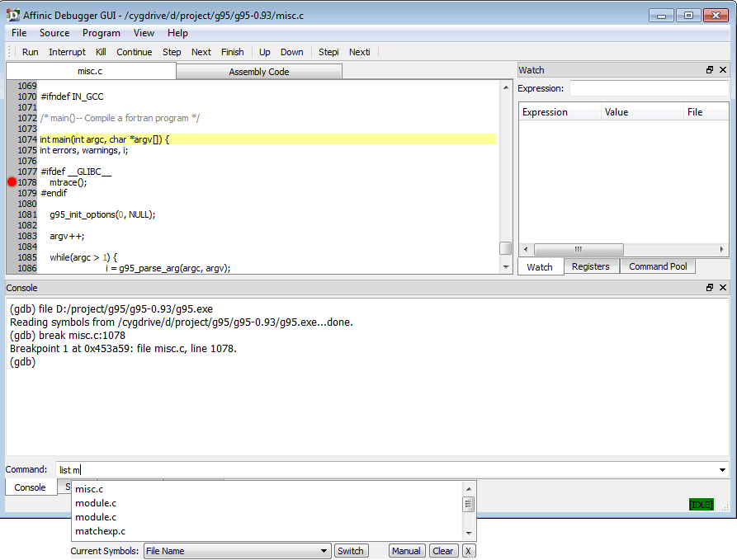The image size is (737, 560).
Task: Click the Watch table right scroll arrow
Action: (721, 249)
